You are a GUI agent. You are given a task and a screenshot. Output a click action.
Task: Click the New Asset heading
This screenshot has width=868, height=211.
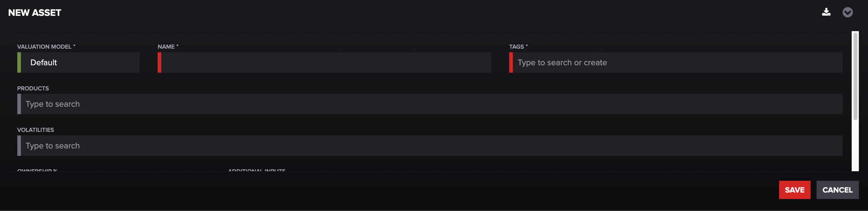pyautogui.click(x=35, y=13)
